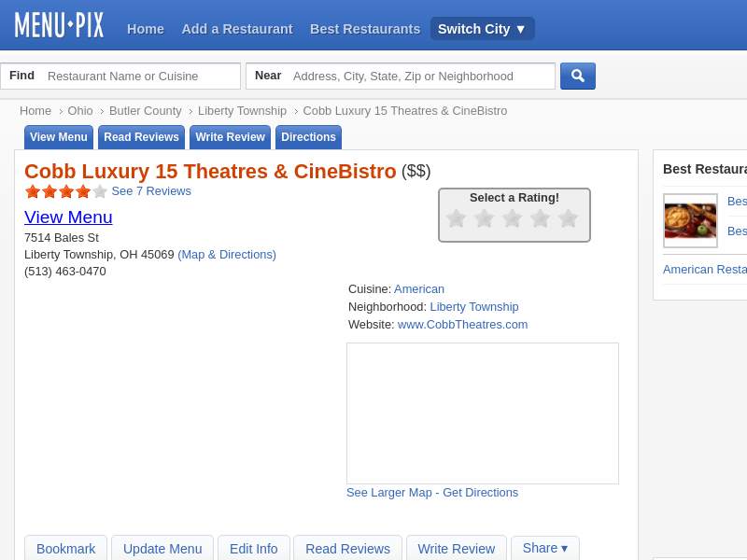Image resolution: width=747 pixels, height=560 pixels.
Task: Rate five stars in Select a Rating
Action: [569, 218]
